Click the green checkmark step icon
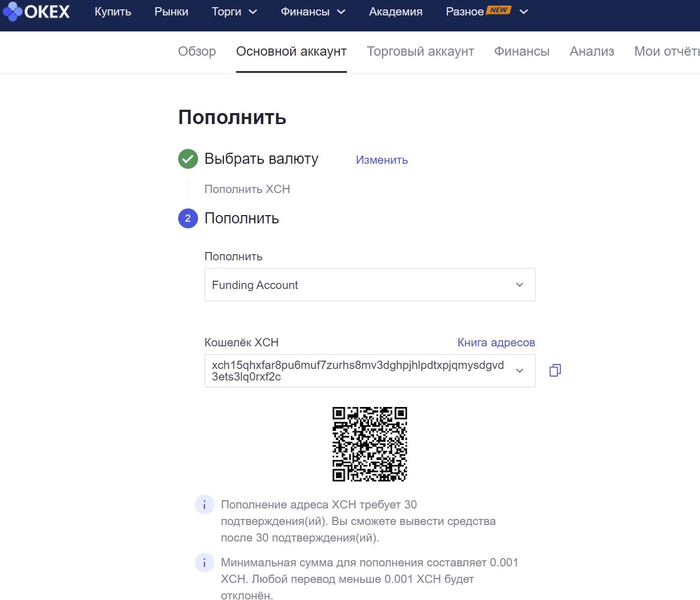Image resolution: width=700 pixels, height=600 pixels. [188, 159]
